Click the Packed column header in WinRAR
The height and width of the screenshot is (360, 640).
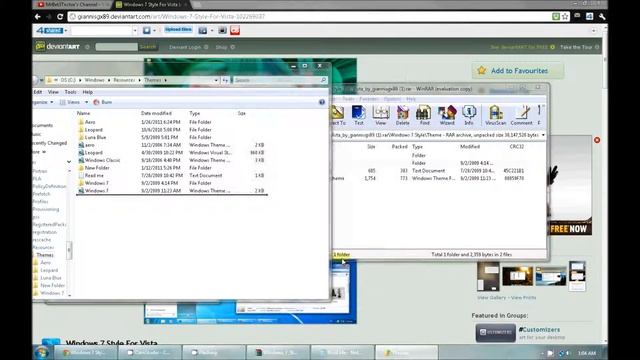point(399,147)
